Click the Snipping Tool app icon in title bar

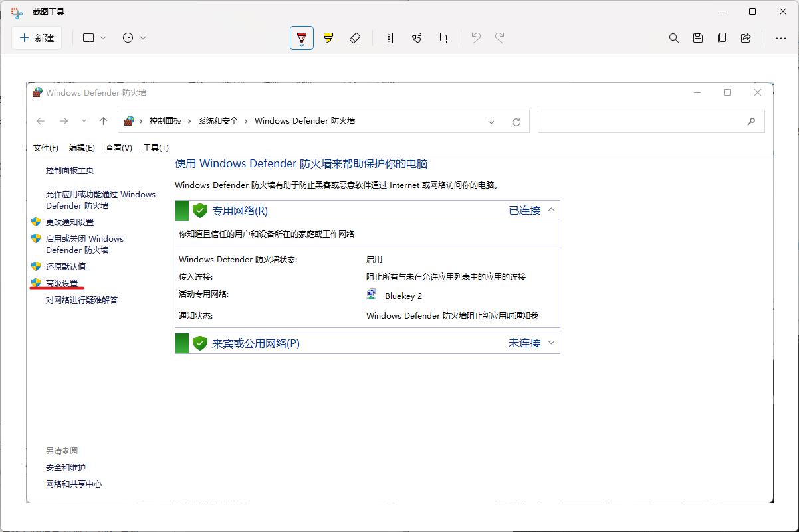pos(17,11)
